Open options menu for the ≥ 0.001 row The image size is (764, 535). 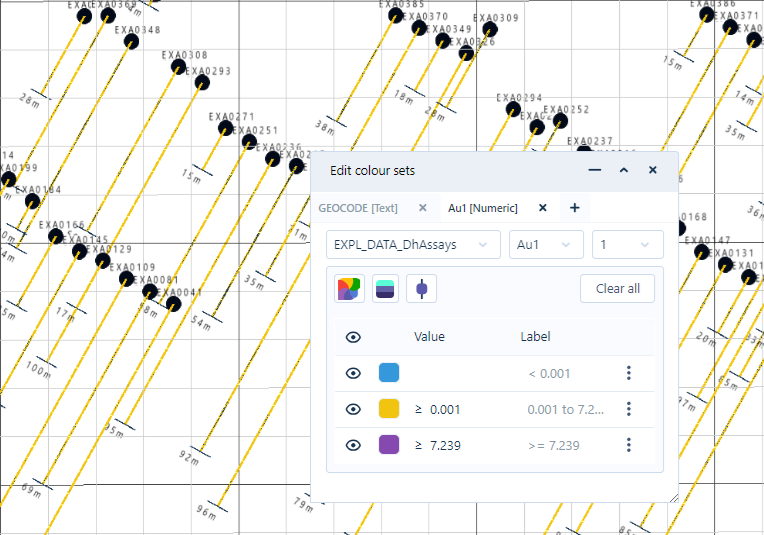(x=629, y=409)
